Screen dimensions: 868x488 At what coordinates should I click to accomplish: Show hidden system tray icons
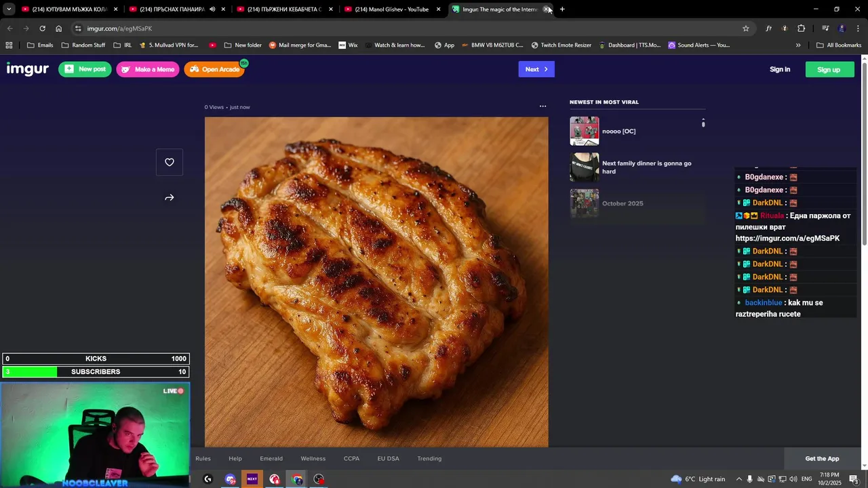point(739,479)
